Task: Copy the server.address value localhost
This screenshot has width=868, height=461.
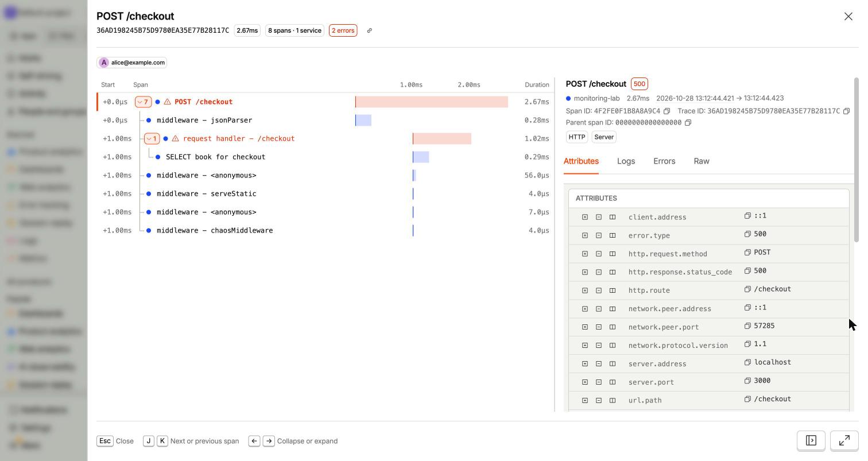Action: [747, 362]
